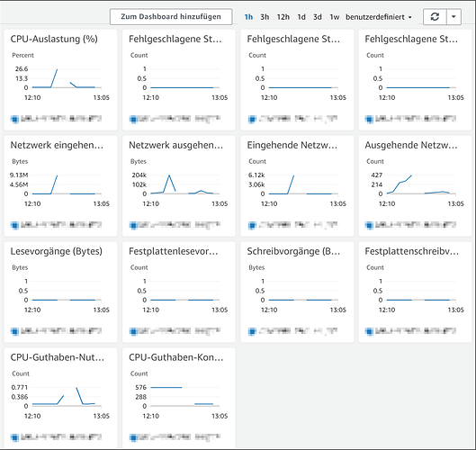The image size is (476, 450).
Task: Click the 'Netzwerk ausgehen...' title
Action: coord(175,145)
